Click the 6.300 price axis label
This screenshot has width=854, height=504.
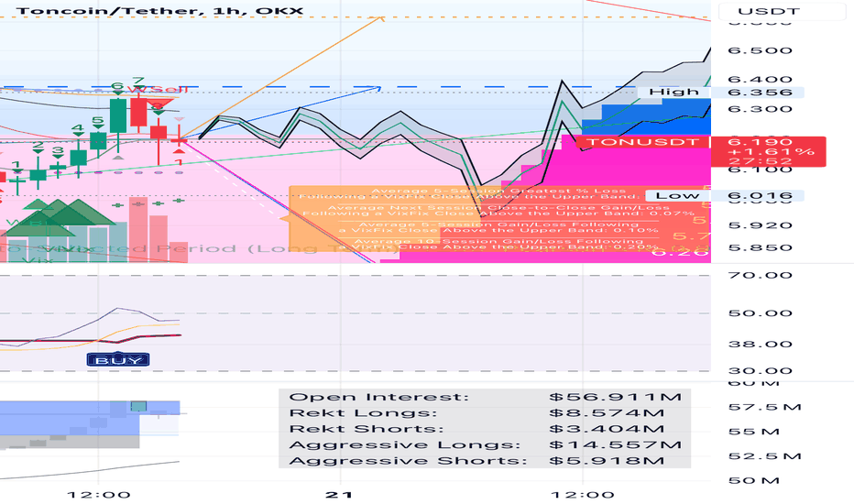point(760,109)
